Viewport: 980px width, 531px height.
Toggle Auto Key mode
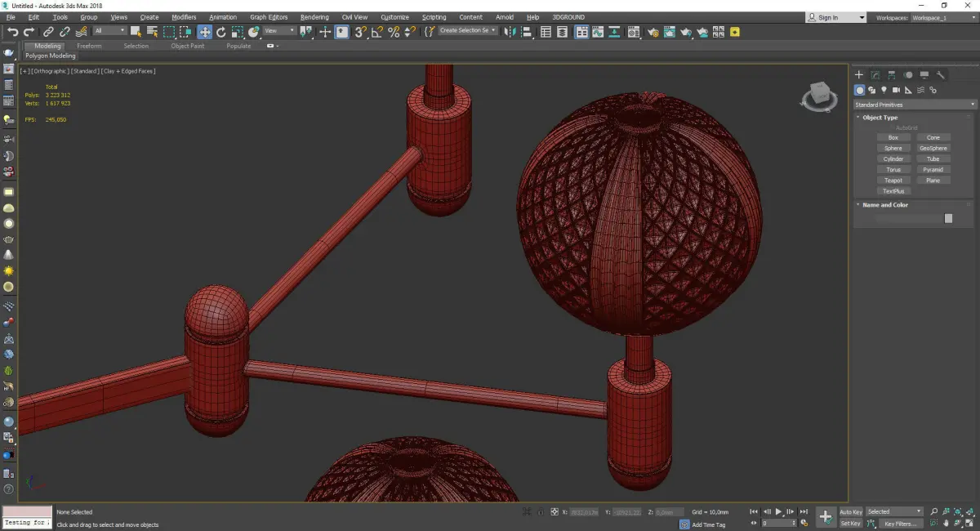[851, 512]
